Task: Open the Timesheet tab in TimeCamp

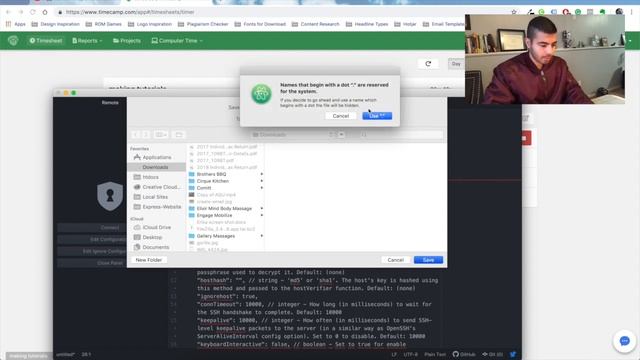Action: (46, 41)
